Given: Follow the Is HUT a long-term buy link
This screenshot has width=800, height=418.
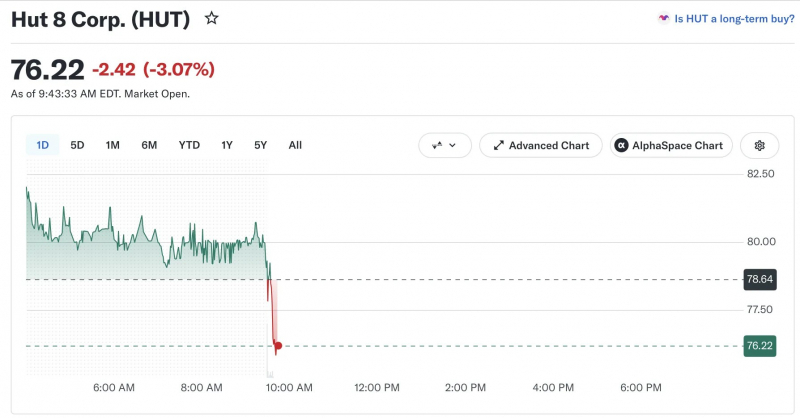Looking at the screenshot, I should click(734, 19).
